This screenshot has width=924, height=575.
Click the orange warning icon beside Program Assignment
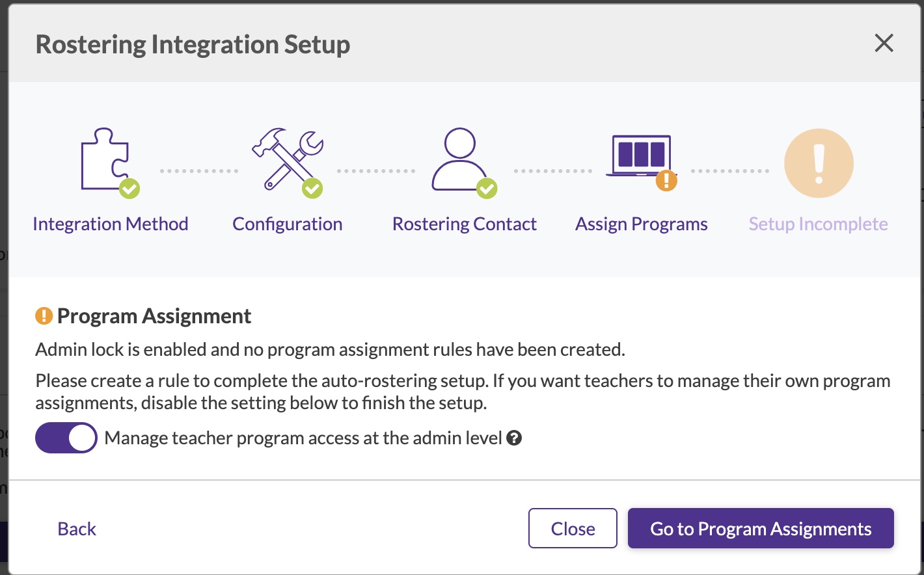tap(44, 316)
